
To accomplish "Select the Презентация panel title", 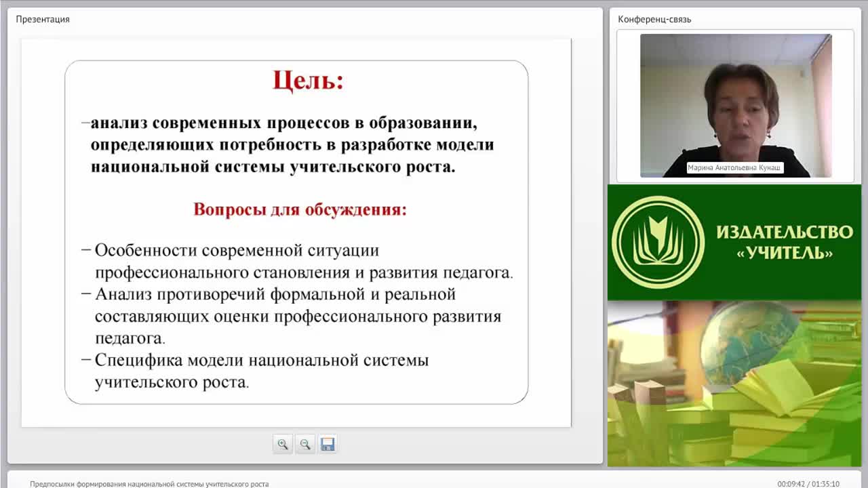I will (43, 19).
